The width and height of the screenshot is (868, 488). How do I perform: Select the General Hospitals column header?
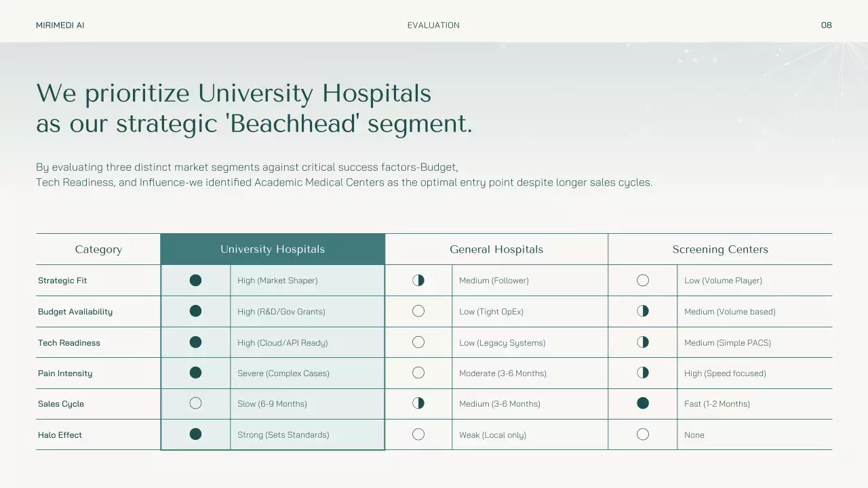[x=496, y=249]
